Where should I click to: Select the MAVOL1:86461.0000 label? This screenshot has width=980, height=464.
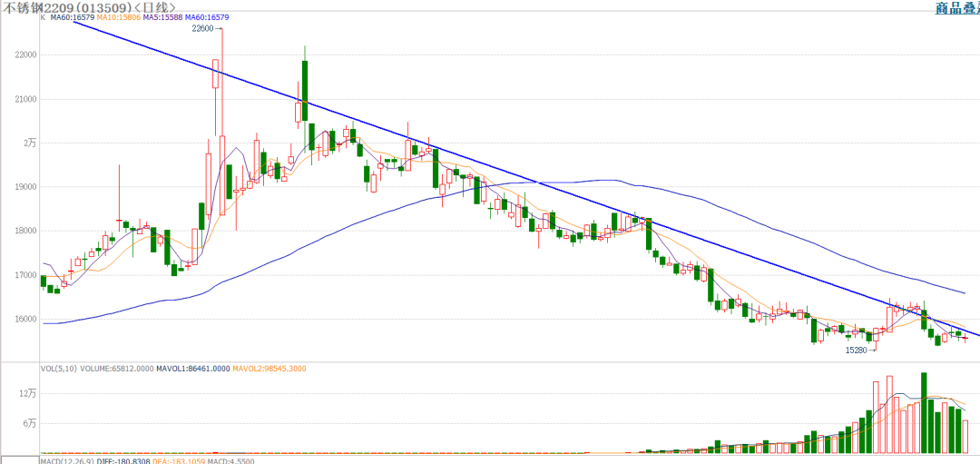click(192, 369)
